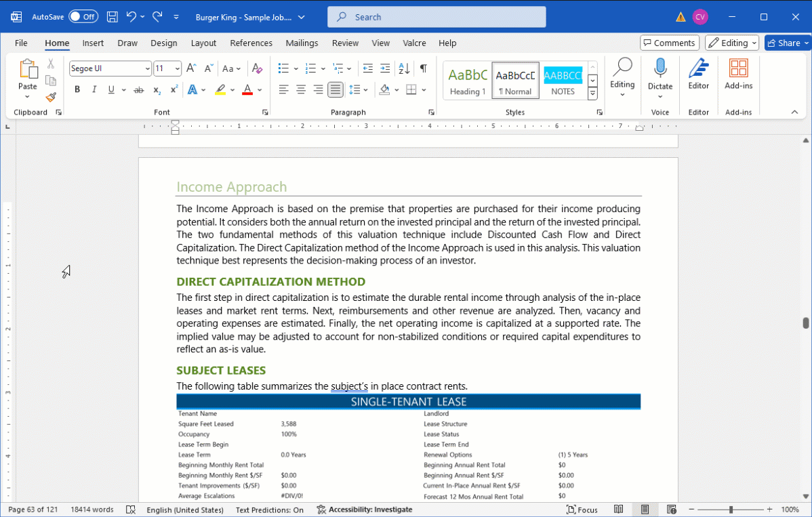The image size is (812, 517).
Task: Toggle Underline formatting
Action: click(111, 89)
